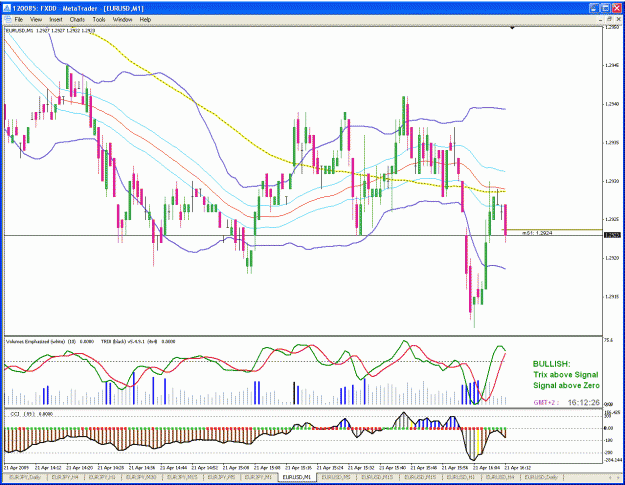
Task: Click the current price label on the price scale
Action: pos(613,235)
